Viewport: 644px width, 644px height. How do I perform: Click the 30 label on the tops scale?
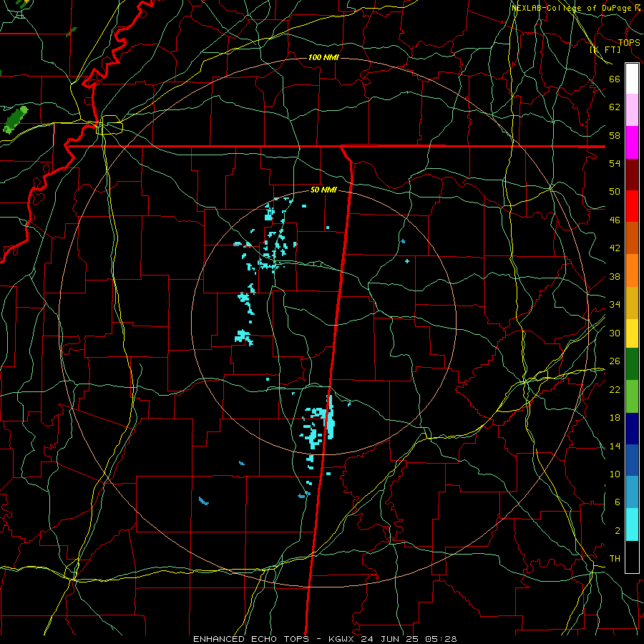pos(615,333)
